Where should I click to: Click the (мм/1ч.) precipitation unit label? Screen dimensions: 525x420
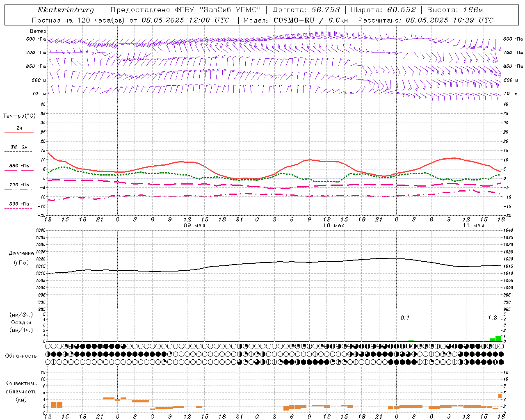point(21,330)
